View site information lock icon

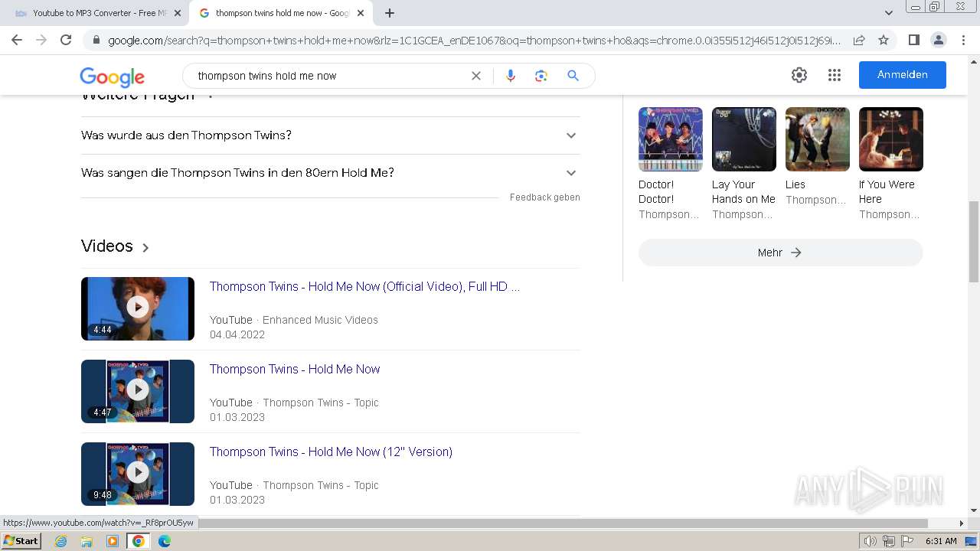pos(96,41)
